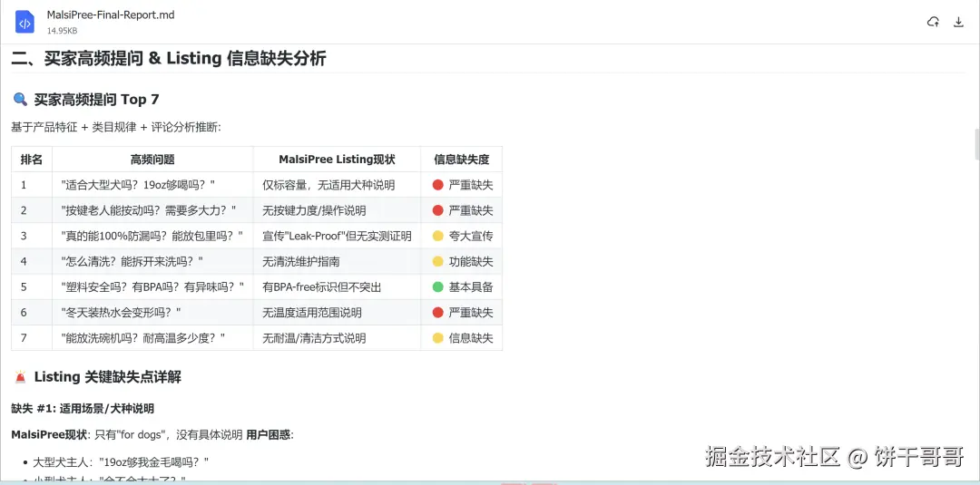Click the question 真的能100%防漏吗？能放包里吗？

pos(152,236)
